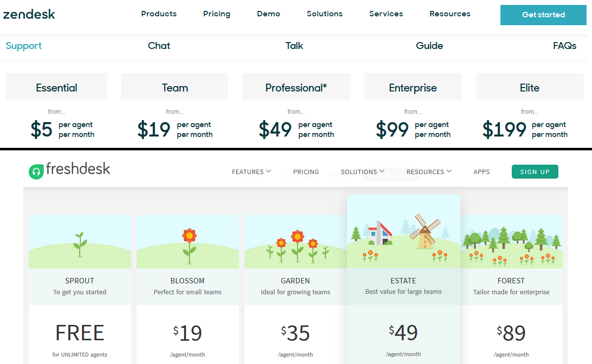Open Products menu in Zendesk navigation
592x364 pixels.
[159, 14]
